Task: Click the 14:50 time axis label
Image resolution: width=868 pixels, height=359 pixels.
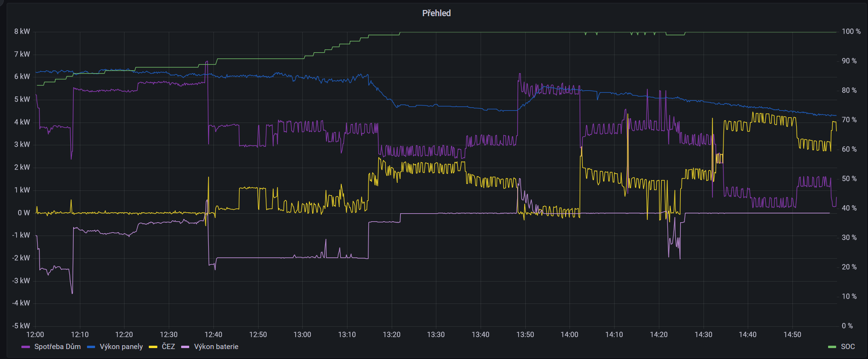Action: (792, 335)
